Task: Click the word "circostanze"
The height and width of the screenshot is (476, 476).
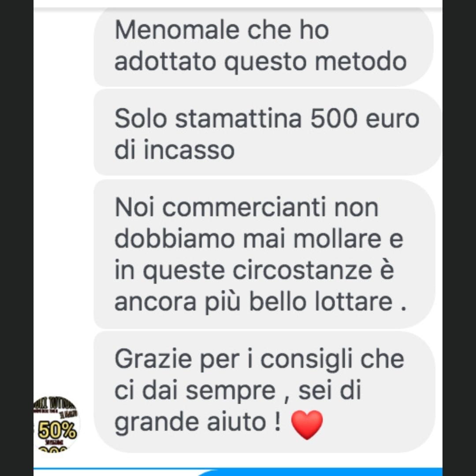Action: (x=302, y=270)
